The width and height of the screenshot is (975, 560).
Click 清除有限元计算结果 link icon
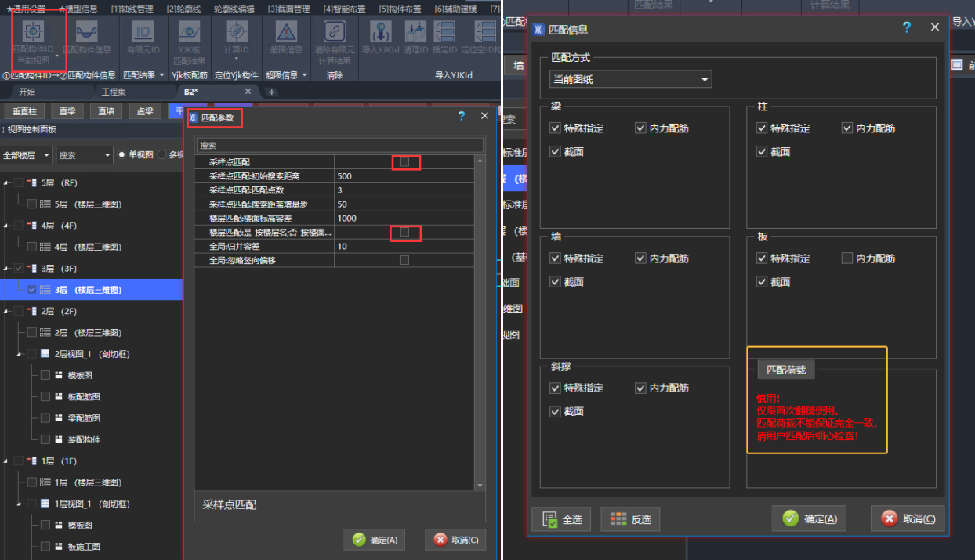click(x=335, y=33)
